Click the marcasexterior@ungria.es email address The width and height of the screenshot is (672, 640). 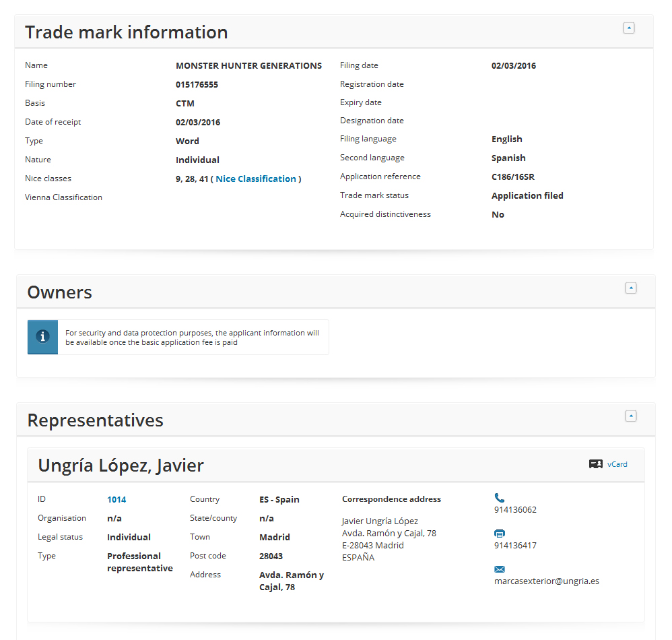click(x=546, y=581)
